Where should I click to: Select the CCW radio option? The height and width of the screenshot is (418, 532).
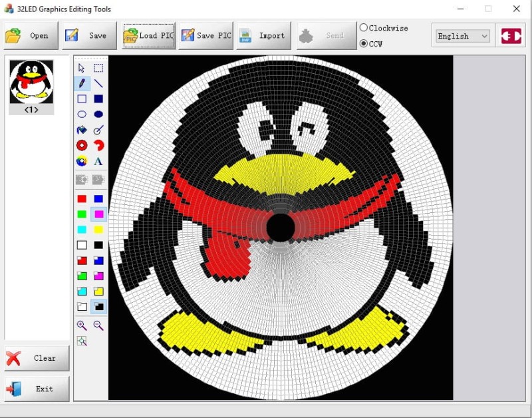[x=371, y=43]
